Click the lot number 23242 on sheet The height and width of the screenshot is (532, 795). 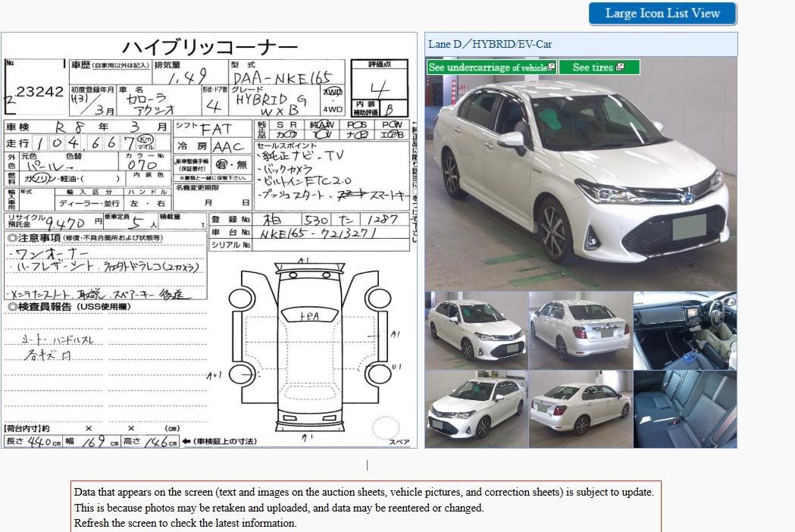[39, 92]
